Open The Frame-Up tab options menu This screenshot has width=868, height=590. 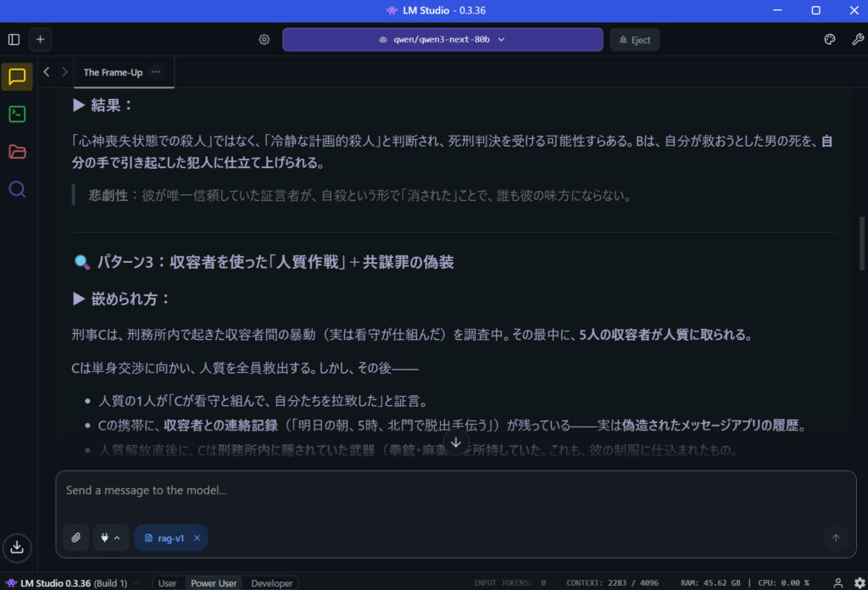155,72
